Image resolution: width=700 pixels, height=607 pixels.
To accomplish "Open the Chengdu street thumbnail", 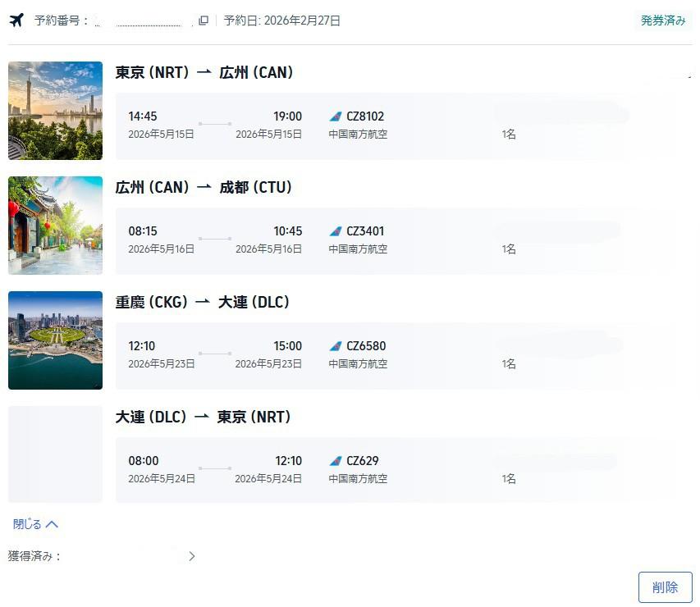I will 55,226.
